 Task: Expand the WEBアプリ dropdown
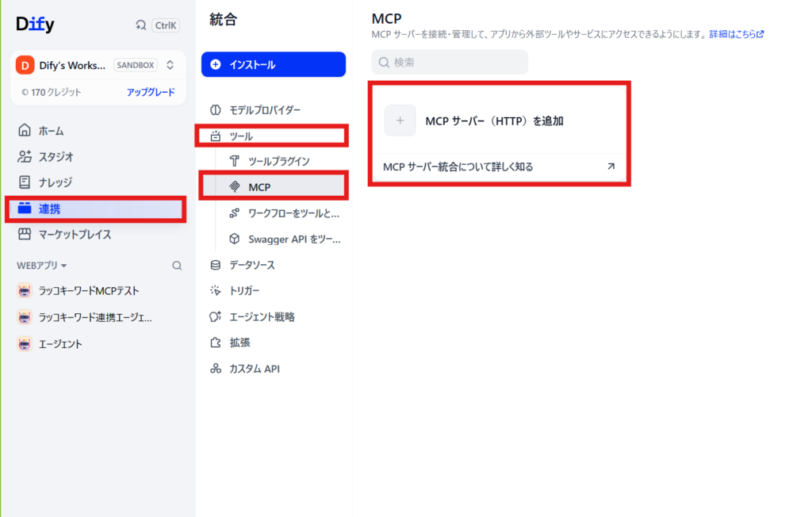coord(41,265)
